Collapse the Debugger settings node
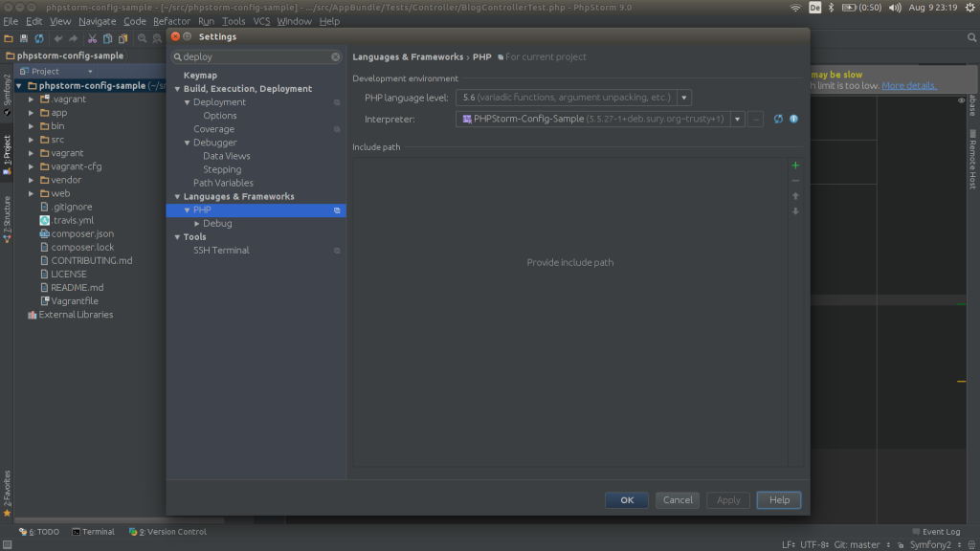 [x=187, y=143]
